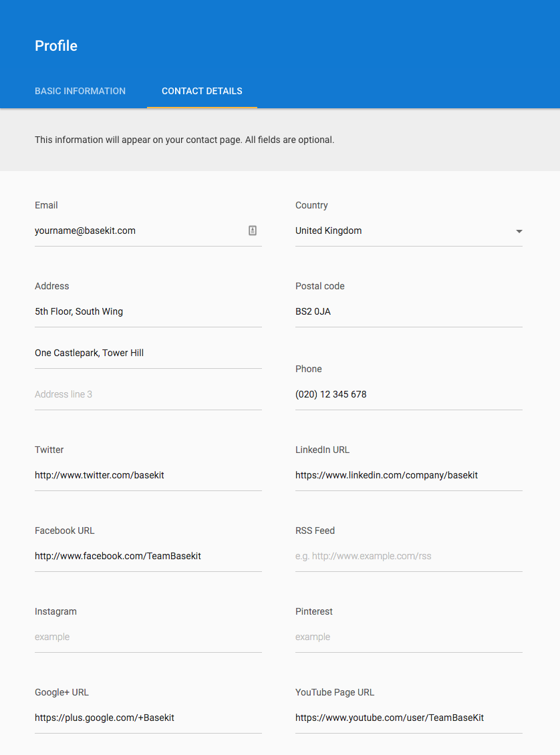Select the Postal code field
Viewport: 560px width, 755px height.
point(409,311)
